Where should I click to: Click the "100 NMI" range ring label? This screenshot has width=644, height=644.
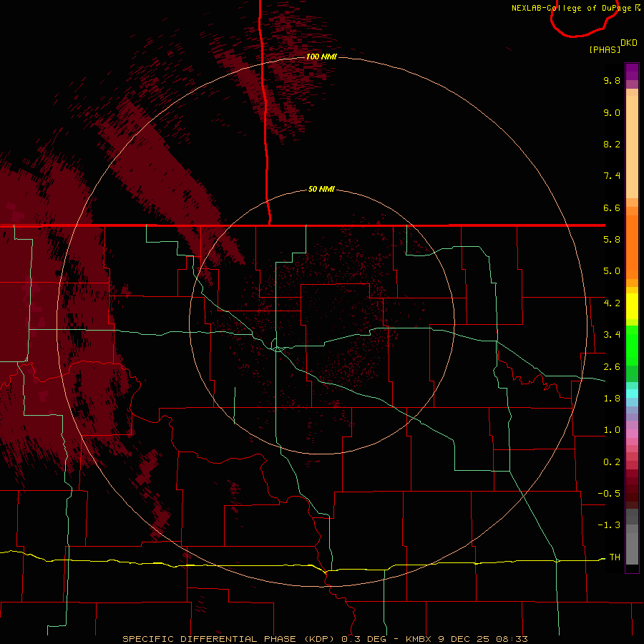(x=321, y=57)
